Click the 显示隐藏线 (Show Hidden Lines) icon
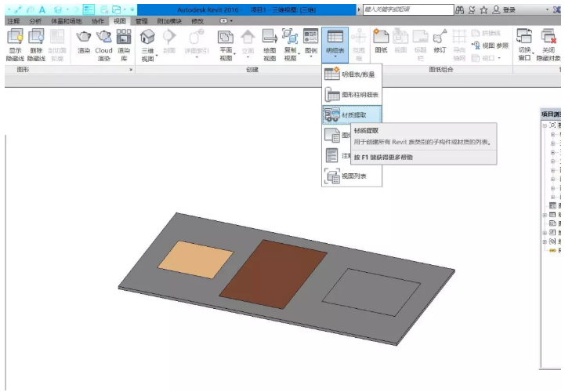Viewport: 565px width, 392px height. point(15,37)
